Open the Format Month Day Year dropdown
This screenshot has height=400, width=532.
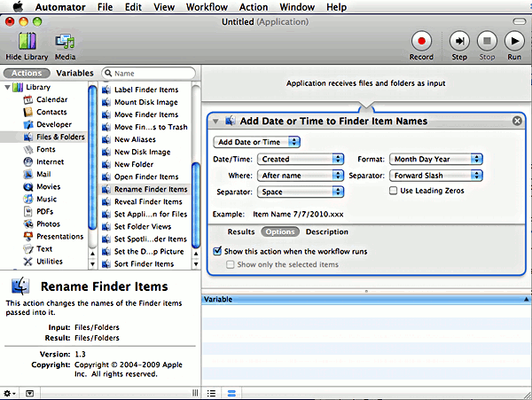click(x=436, y=159)
